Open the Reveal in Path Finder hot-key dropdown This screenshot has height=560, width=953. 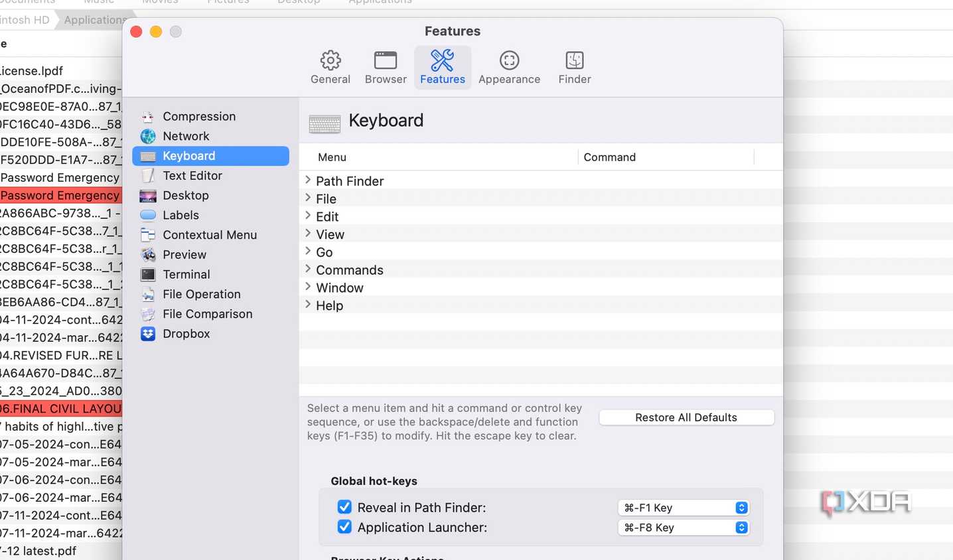click(x=683, y=508)
